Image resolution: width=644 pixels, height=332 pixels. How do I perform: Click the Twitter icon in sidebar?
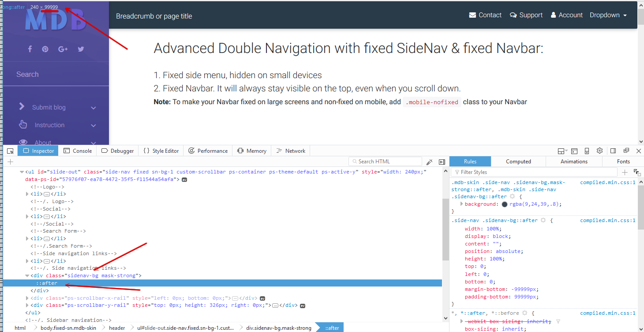[81, 49]
